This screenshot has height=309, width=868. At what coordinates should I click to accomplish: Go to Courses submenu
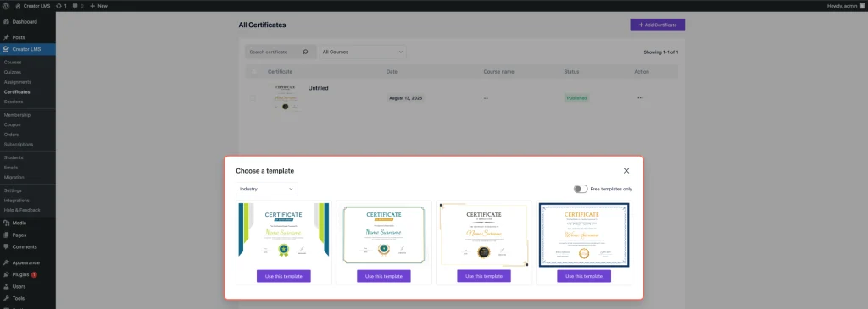[x=13, y=62]
